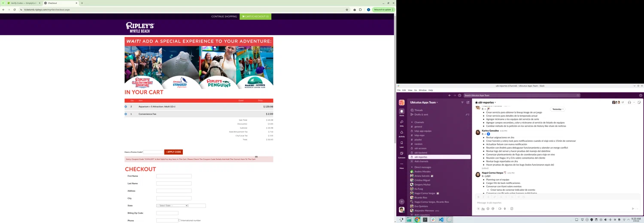Screen dimensions: 644x223
Task: Open Chrome's tab search dropdown
Action: [x=3, y=3]
